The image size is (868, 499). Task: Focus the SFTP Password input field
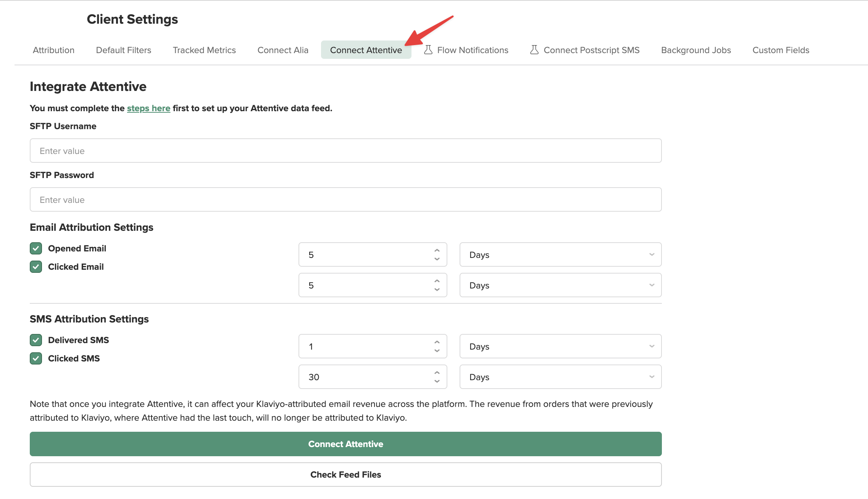(346, 199)
